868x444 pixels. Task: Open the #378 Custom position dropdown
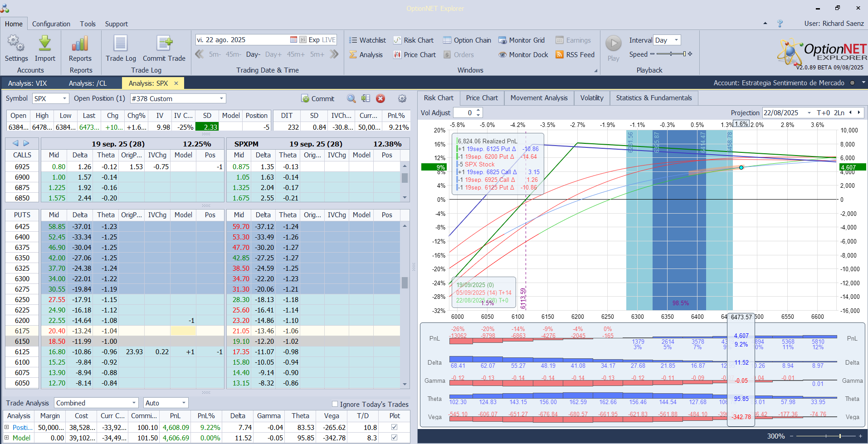(x=221, y=98)
